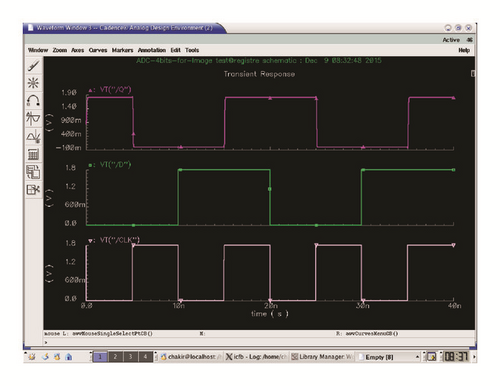The width and height of the screenshot is (500, 386).
Task: Click the copy subwindow pages icon
Action: (33, 172)
